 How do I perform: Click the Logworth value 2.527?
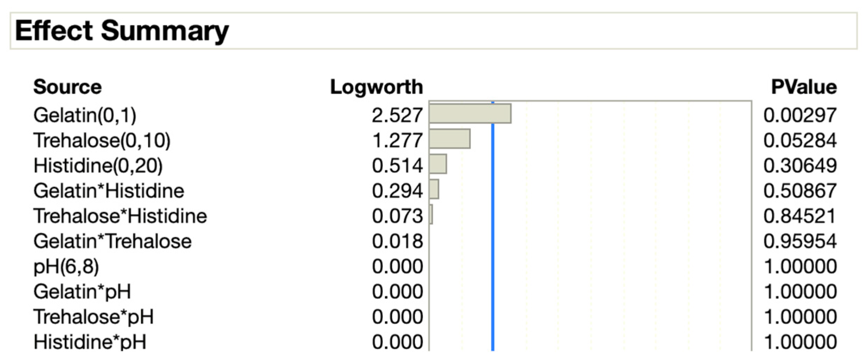(x=397, y=115)
